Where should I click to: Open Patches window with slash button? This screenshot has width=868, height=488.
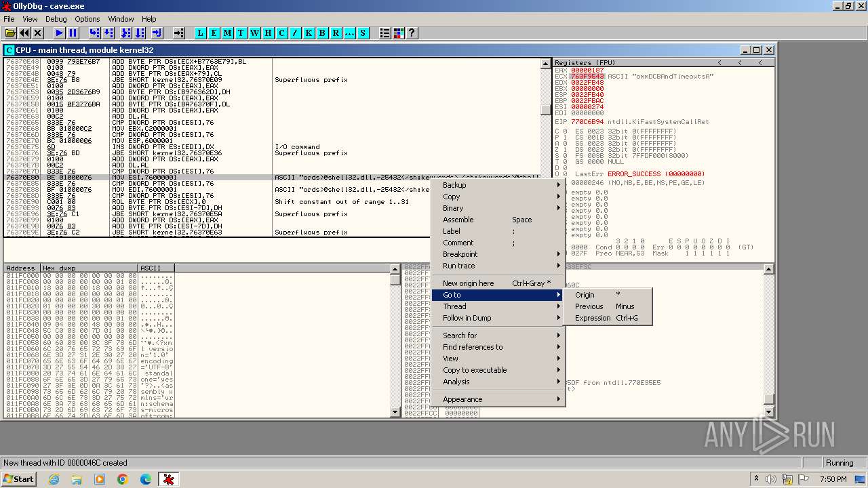point(296,33)
